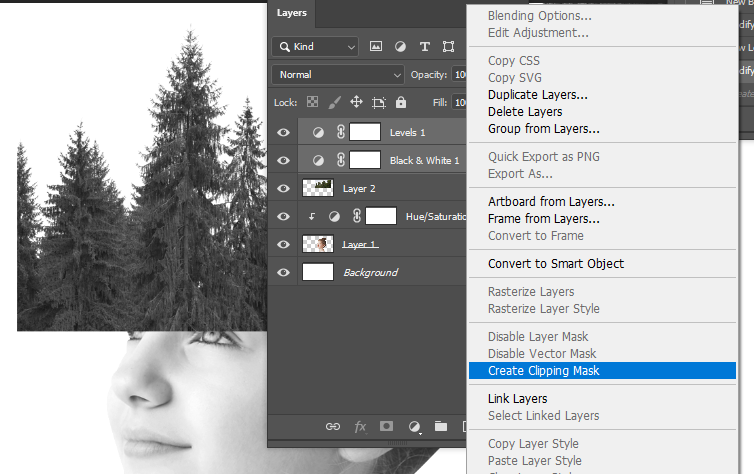
Task: Open the Normal blend mode dropdown
Action: (x=337, y=75)
